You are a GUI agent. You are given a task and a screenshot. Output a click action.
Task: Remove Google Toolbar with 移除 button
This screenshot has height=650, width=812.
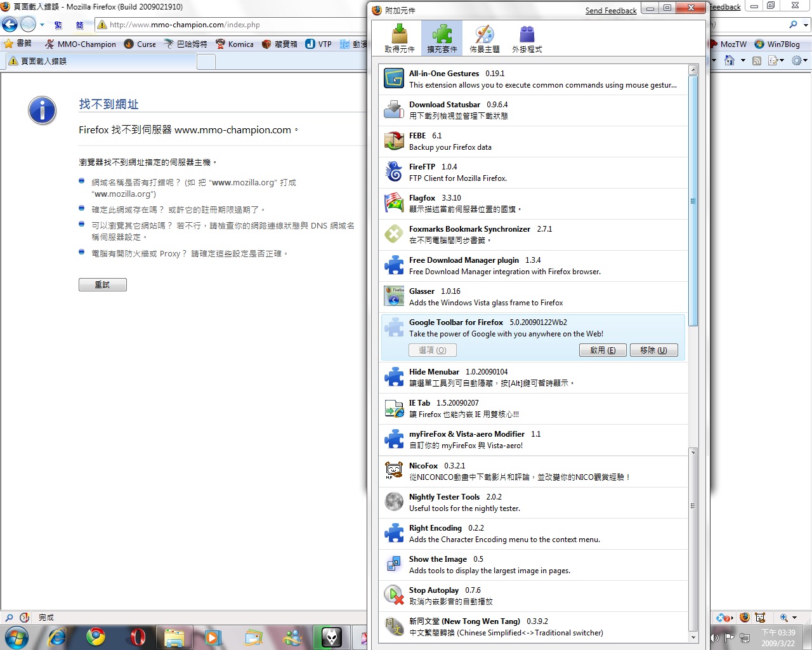pos(653,350)
